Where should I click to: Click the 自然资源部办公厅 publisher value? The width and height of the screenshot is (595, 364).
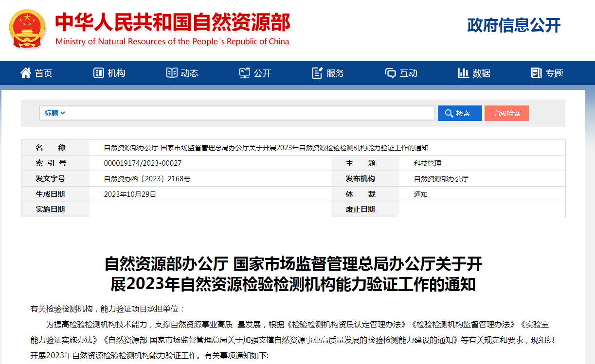point(441,179)
